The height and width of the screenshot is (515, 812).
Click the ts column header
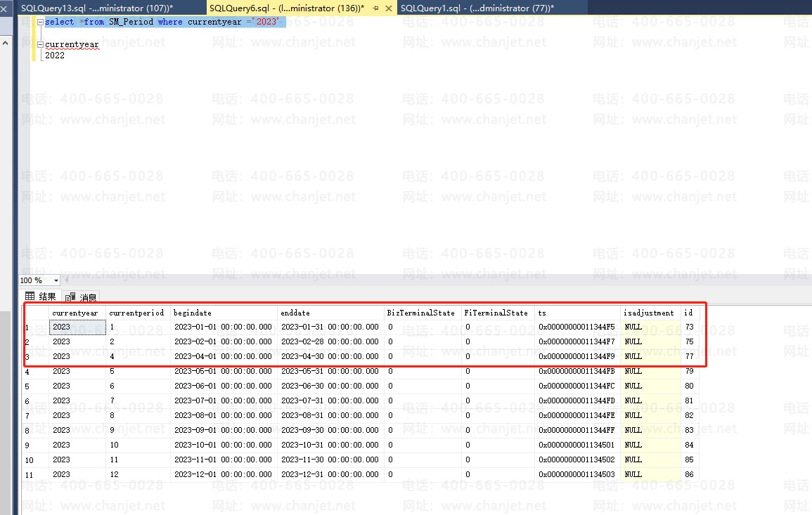577,313
